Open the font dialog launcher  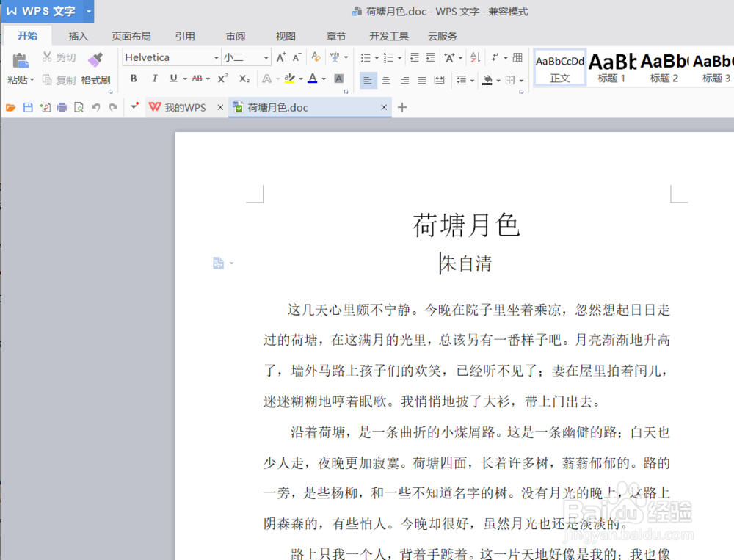(x=346, y=92)
